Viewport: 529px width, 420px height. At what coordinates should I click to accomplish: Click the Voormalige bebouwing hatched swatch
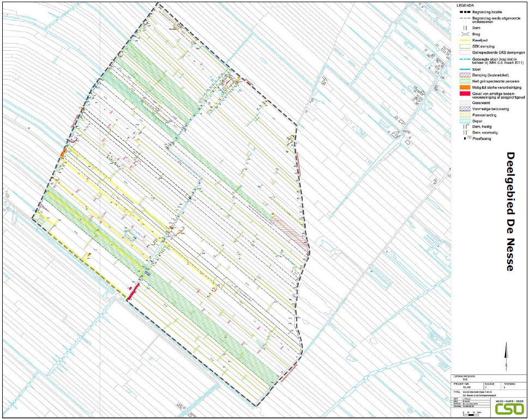pyautogui.click(x=462, y=108)
